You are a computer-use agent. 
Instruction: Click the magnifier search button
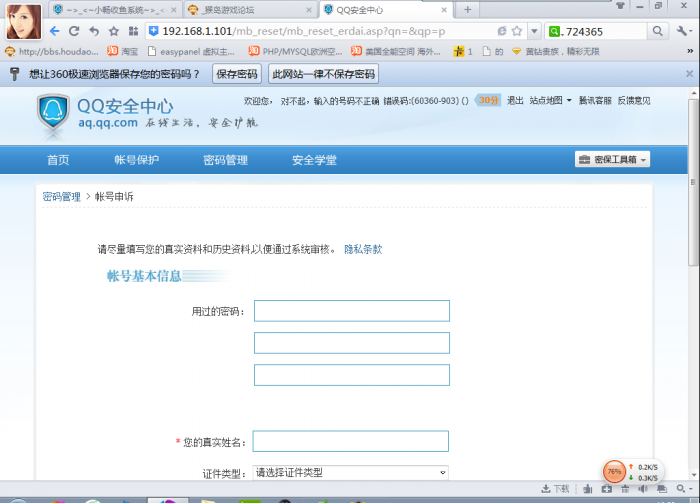coord(658,31)
